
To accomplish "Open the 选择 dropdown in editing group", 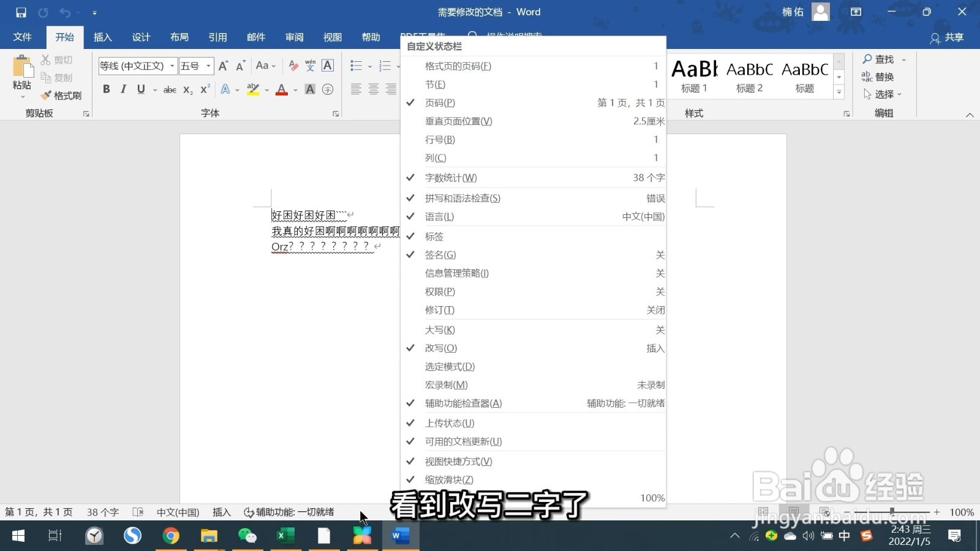I will point(883,94).
